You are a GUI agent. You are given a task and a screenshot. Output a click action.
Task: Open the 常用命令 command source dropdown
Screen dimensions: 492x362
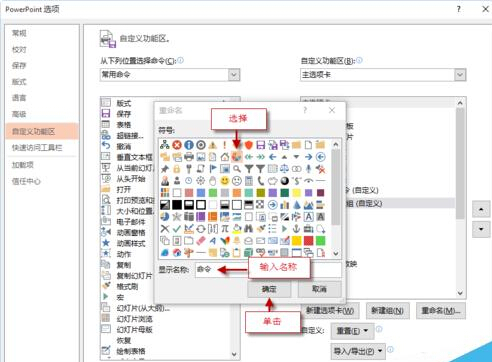click(170, 75)
